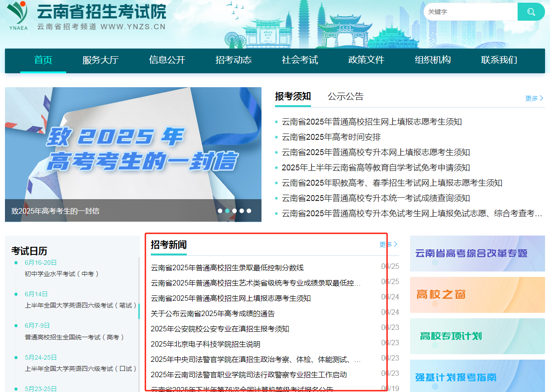Open 云南省2025年普通高校专升本统一考试成绩查询须知
Screen dimensions: 550x392
376,198
